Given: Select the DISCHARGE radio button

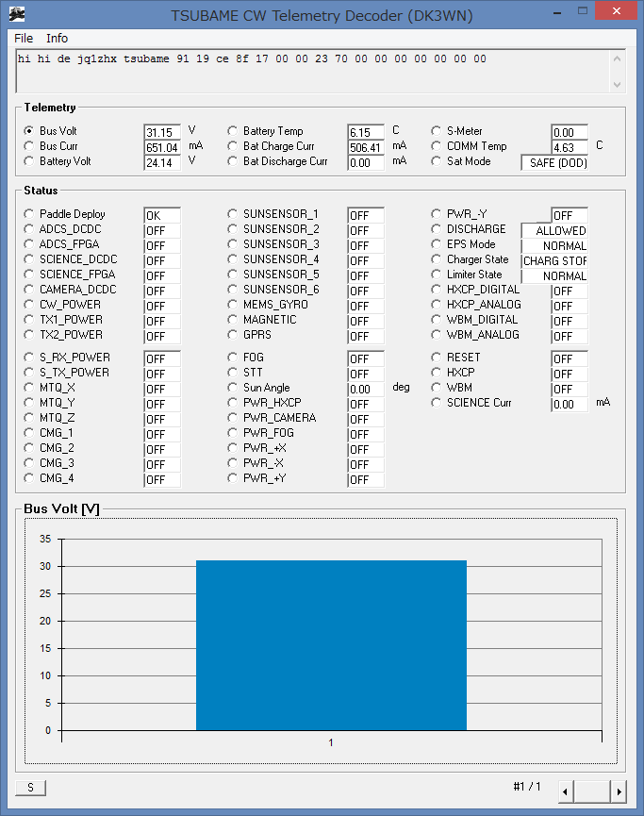Looking at the screenshot, I should pos(436,229).
